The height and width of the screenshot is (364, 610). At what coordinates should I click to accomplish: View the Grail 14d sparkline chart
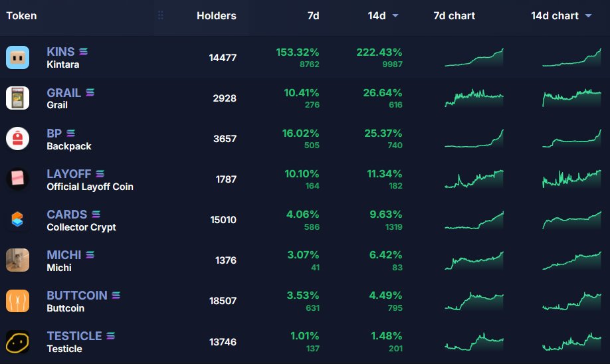(x=571, y=98)
